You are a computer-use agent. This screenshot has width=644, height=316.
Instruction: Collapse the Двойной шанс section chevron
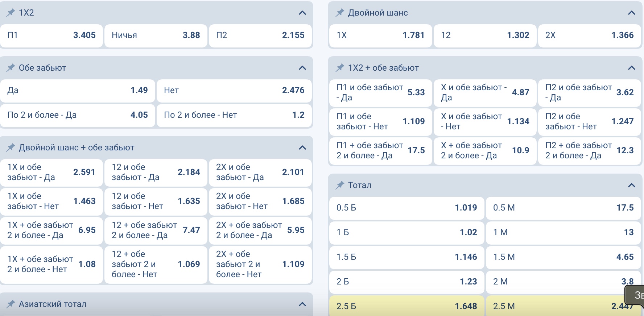click(631, 13)
